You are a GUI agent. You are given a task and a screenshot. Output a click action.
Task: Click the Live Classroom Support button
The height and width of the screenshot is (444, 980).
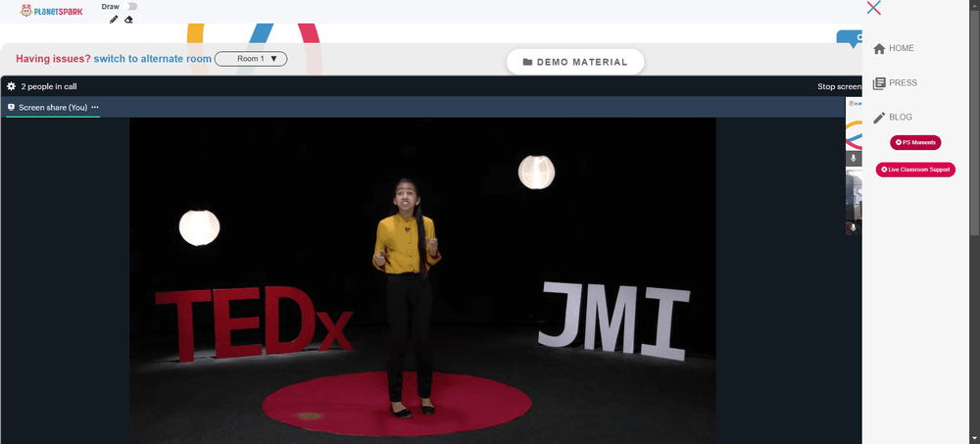[x=915, y=170]
